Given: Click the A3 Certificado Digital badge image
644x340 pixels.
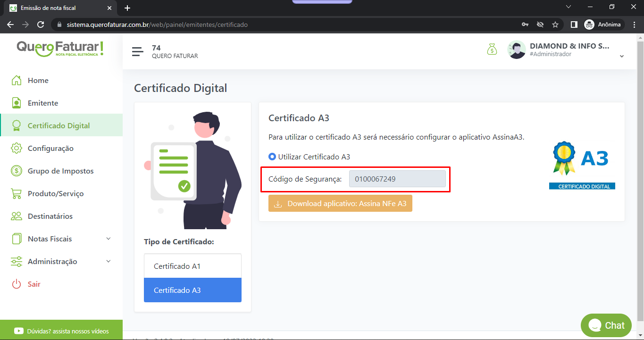Looking at the screenshot, I should point(582,165).
